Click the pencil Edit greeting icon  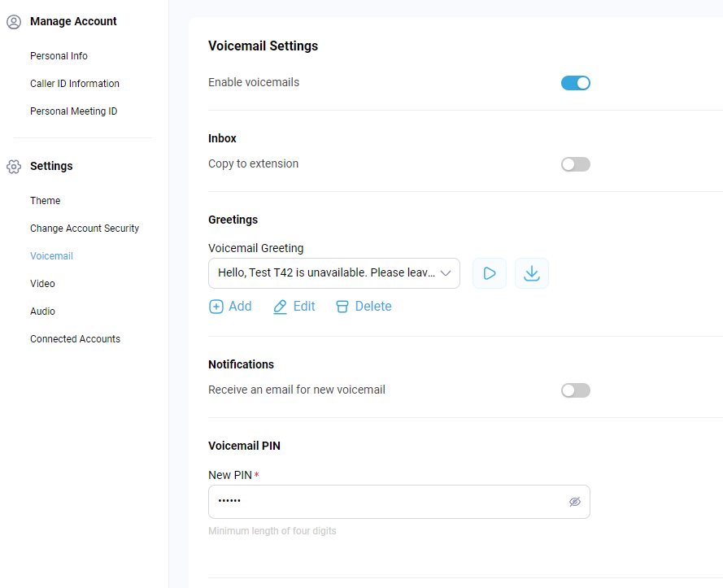(x=280, y=307)
